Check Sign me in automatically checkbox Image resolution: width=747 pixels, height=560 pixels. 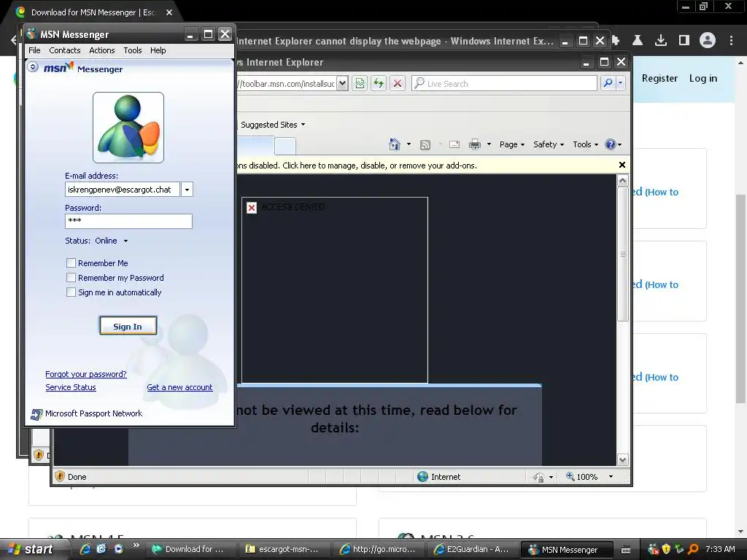tap(71, 292)
